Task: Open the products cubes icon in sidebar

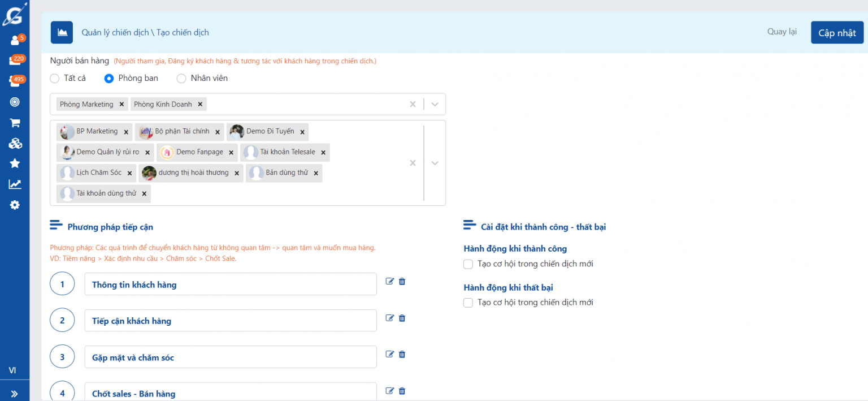Action: point(15,143)
